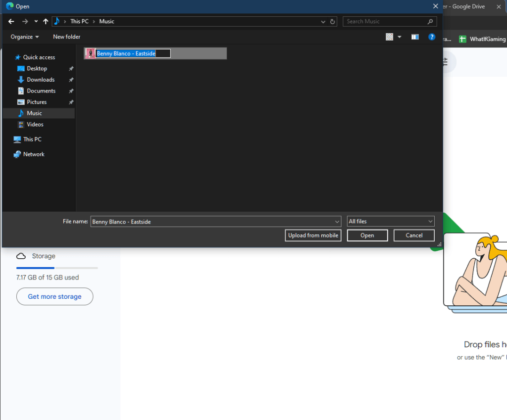Close the Google Drive browser tab
The width and height of the screenshot is (507, 420).
(x=499, y=6)
